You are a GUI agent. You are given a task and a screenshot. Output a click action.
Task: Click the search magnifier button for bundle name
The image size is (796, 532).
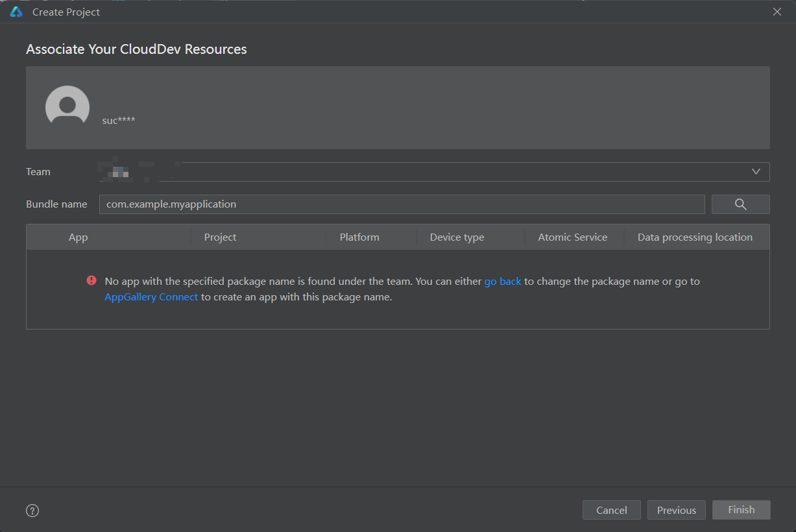pyautogui.click(x=740, y=204)
